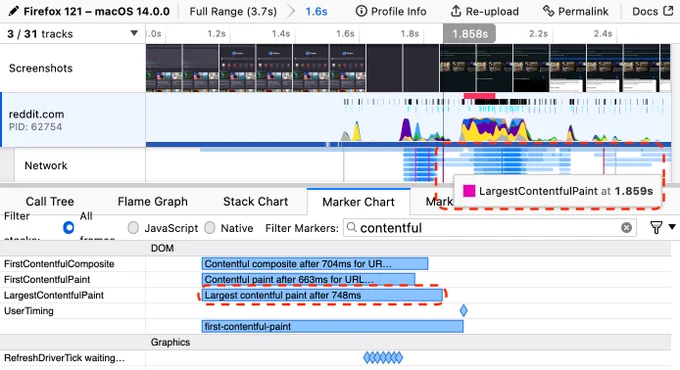Click the DOM category header
Viewport: 680px width, 370px height.
pyautogui.click(x=162, y=248)
